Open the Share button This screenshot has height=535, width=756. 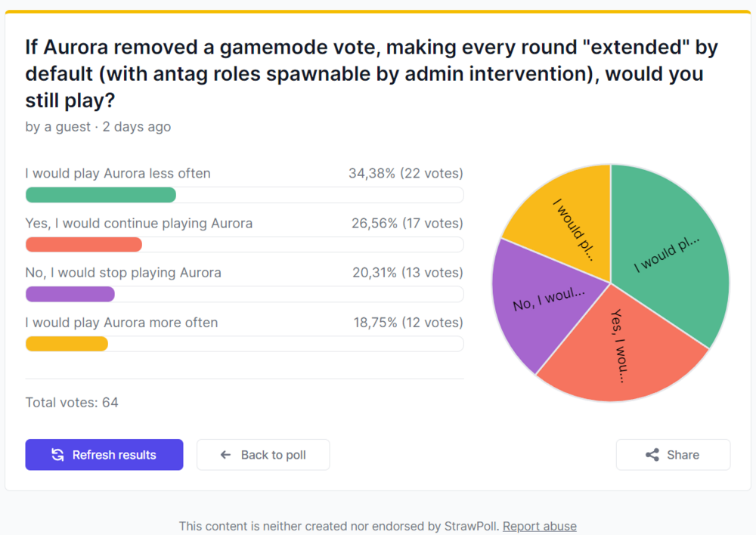click(x=673, y=455)
